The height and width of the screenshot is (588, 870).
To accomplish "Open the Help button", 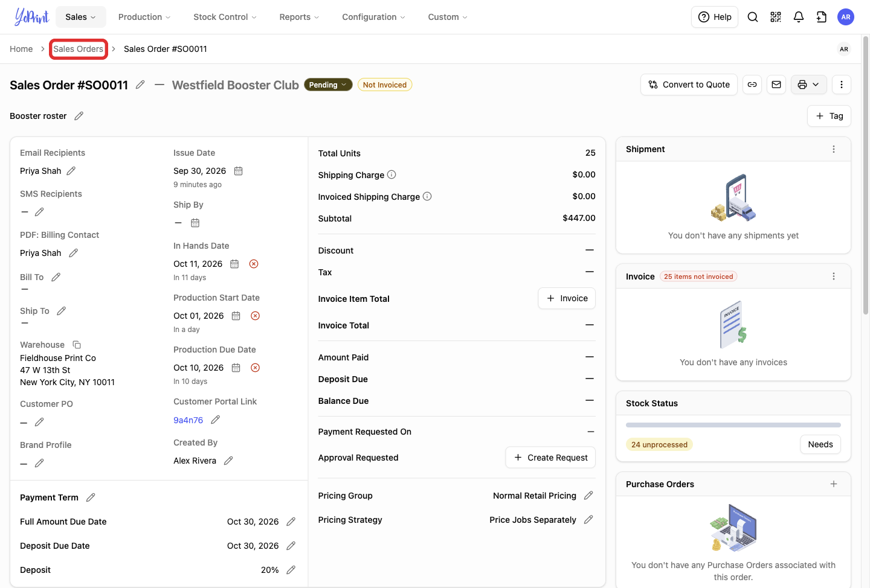I will [x=715, y=17].
